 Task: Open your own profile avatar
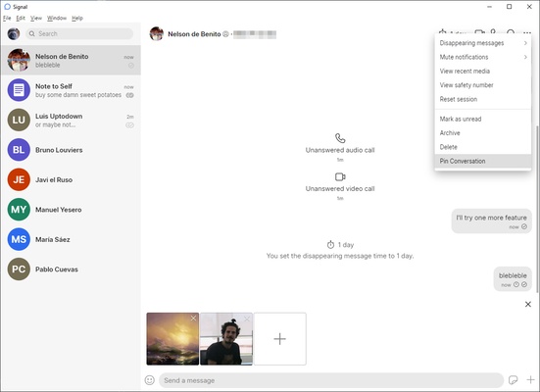pyautogui.click(x=14, y=33)
